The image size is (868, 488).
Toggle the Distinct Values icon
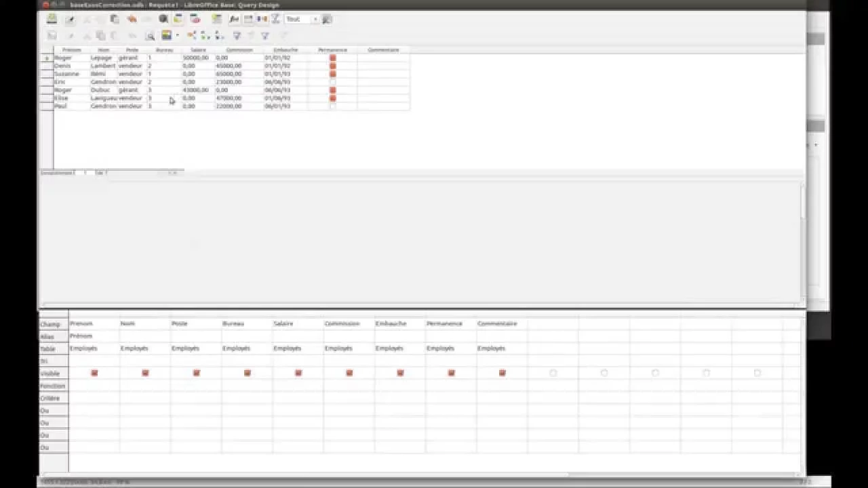276,19
